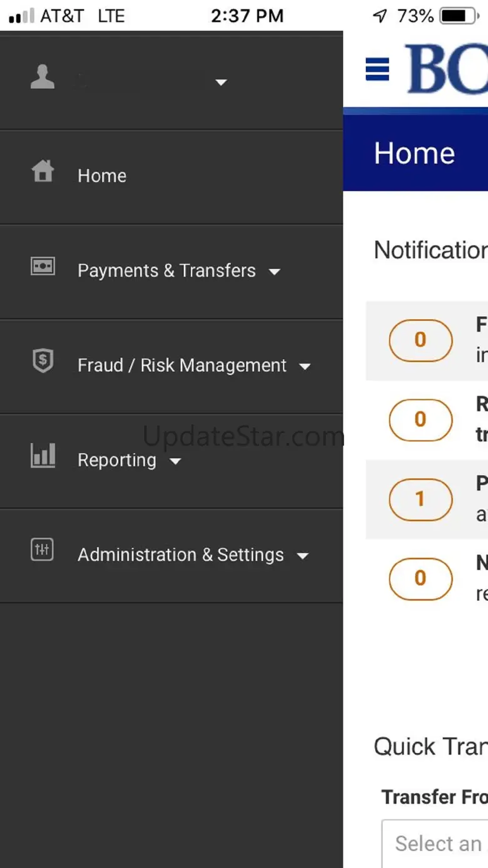The image size is (488, 868).
Task: Click the first notification badge showing 0
Action: coord(420,340)
